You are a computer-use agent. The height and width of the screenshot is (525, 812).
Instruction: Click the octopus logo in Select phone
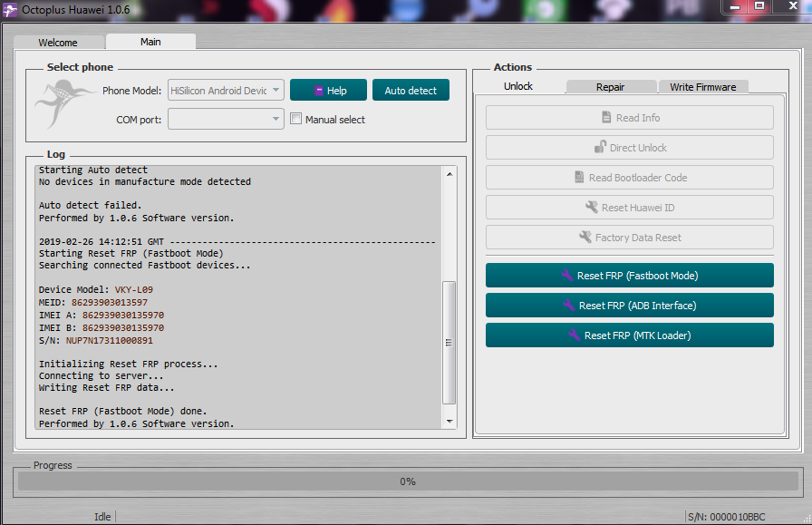pos(64,103)
